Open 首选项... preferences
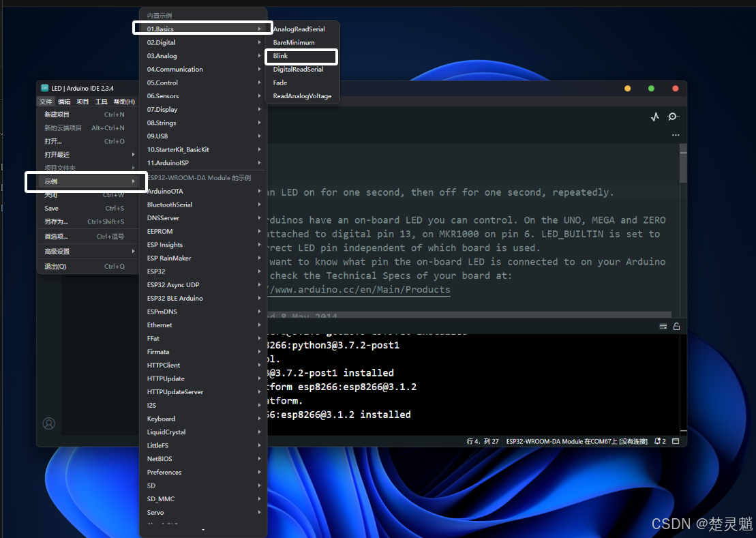Image resolution: width=756 pixels, height=538 pixels. [x=88, y=237]
